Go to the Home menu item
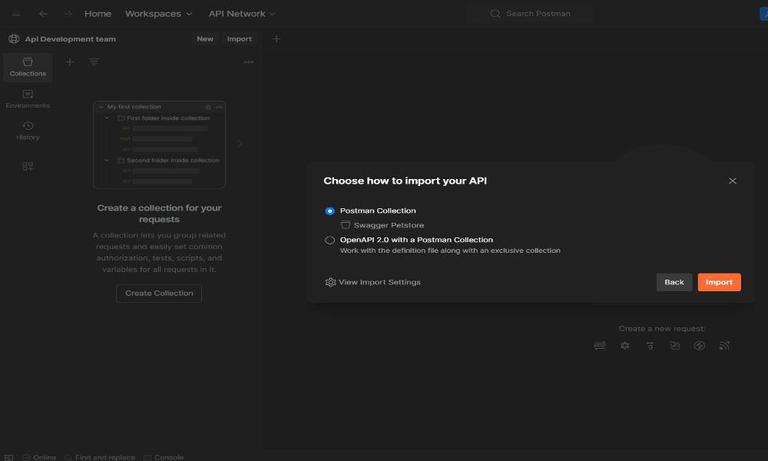 coord(98,14)
